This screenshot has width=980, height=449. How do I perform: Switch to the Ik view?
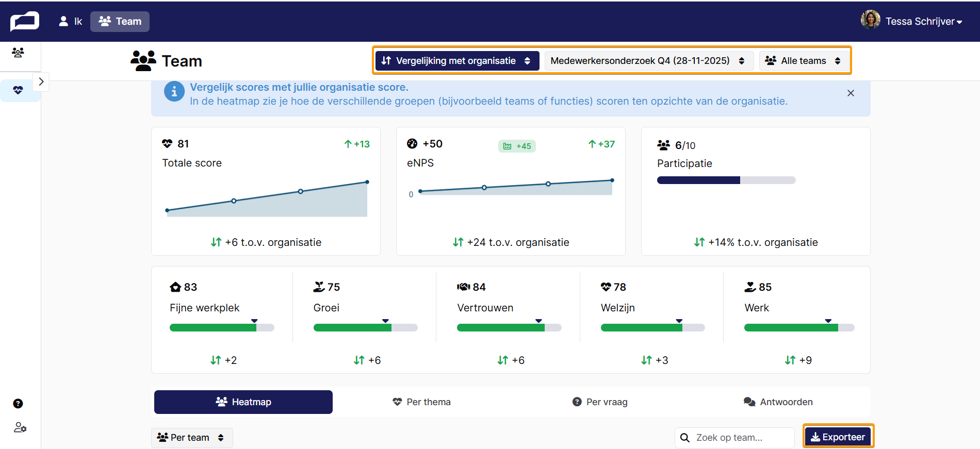(71, 21)
